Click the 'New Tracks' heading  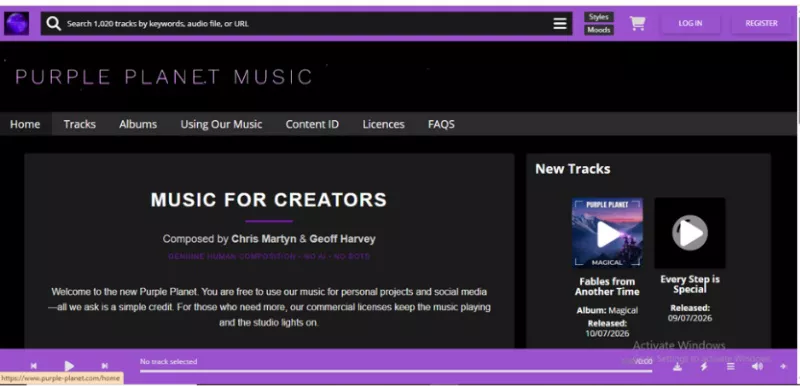[x=572, y=169]
